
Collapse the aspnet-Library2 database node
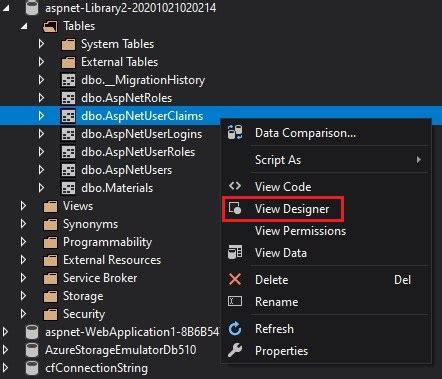pyautogui.click(x=6, y=8)
